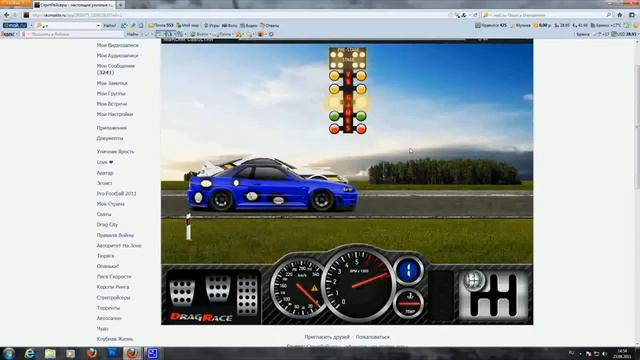The image size is (640, 360).
Task: Open Документы in sidebar
Action: pyautogui.click(x=110, y=138)
